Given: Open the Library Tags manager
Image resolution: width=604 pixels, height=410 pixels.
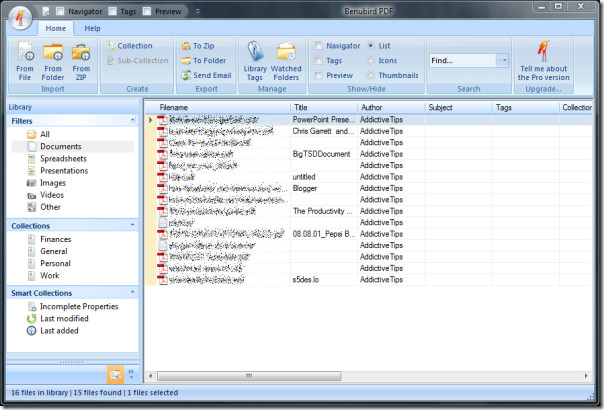Looking at the screenshot, I should pyautogui.click(x=255, y=61).
